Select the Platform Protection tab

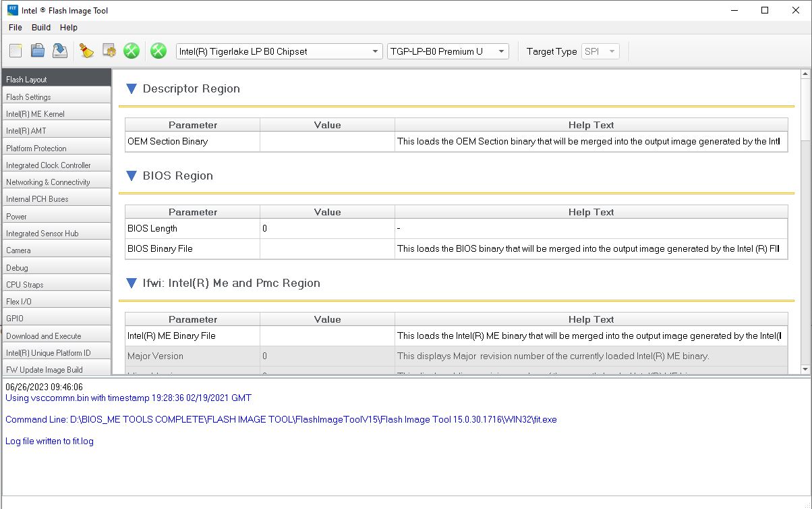point(57,148)
